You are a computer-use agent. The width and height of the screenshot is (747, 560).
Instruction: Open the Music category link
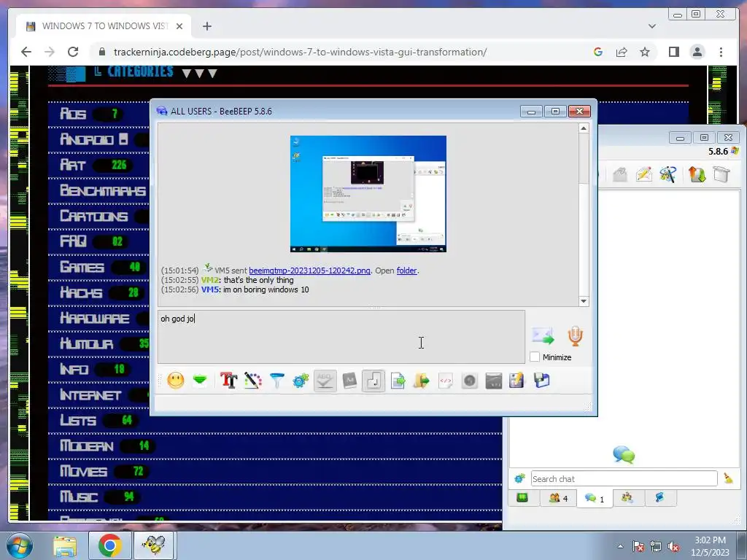click(x=79, y=497)
